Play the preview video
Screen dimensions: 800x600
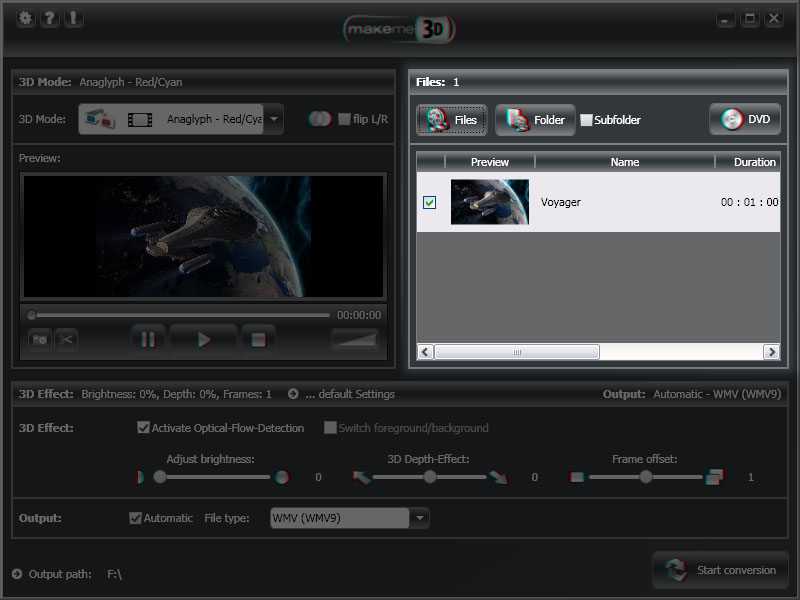click(x=204, y=340)
